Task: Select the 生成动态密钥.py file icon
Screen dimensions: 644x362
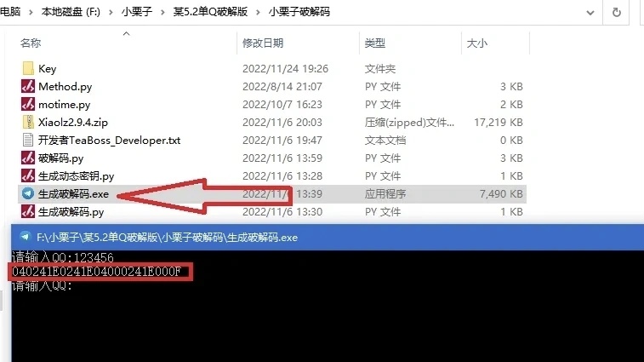Action: (x=28, y=176)
